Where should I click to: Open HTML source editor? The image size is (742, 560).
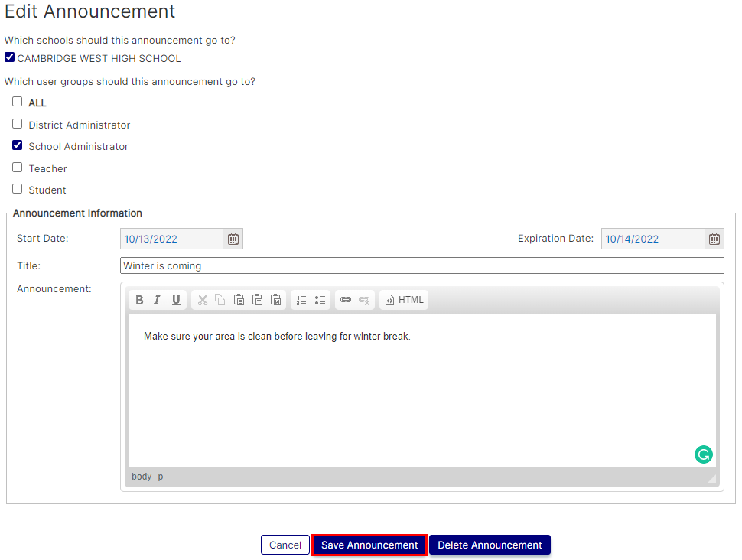[404, 300]
